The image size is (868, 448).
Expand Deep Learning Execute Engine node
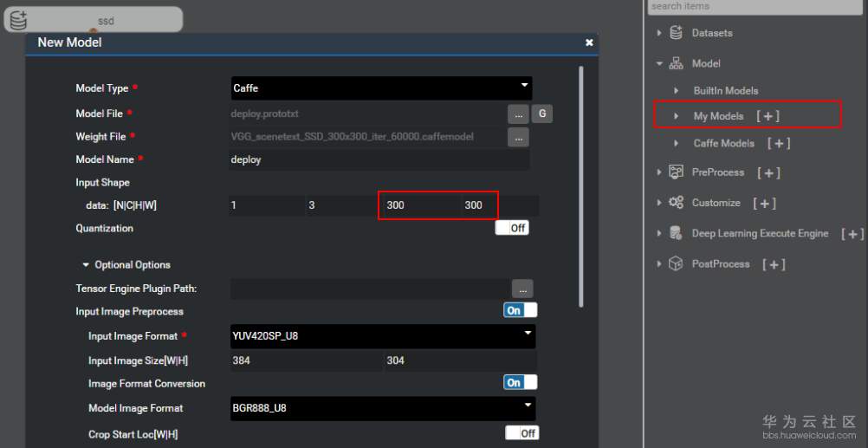point(658,233)
